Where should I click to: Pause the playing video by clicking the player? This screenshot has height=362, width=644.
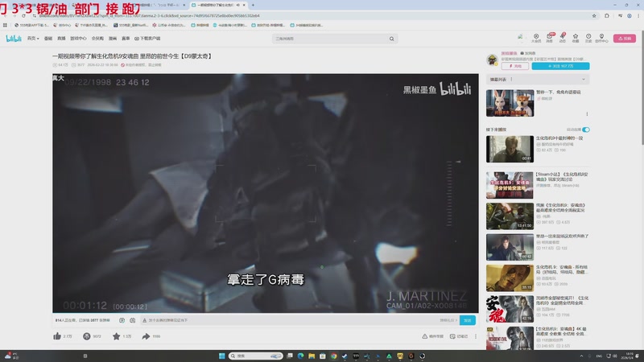[266, 193]
